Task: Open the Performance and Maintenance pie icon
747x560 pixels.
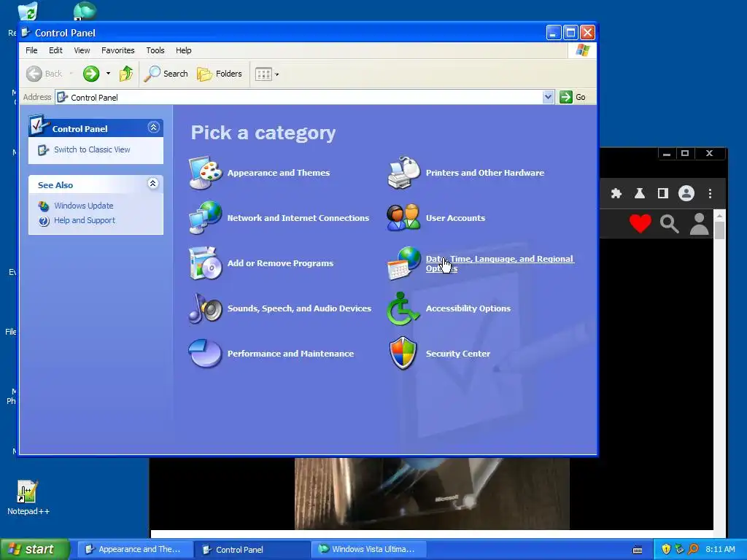Action: (x=205, y=354)
